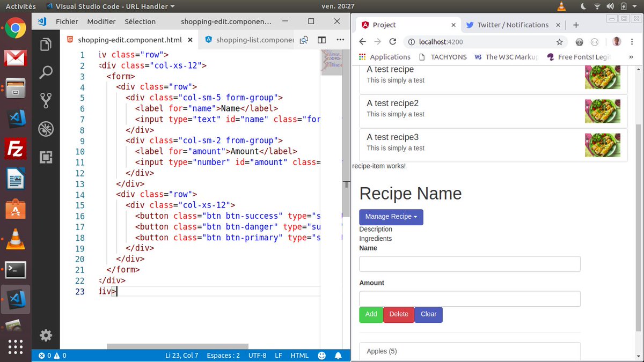Open Applications bookmark in Chrome
The width and height of the screenshot is (644, 362).
pos(385,57)
